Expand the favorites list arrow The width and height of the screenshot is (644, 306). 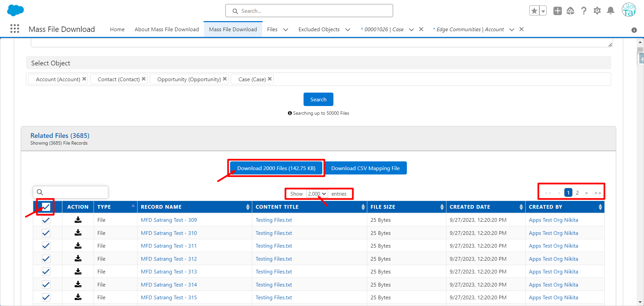click(543, 11)
